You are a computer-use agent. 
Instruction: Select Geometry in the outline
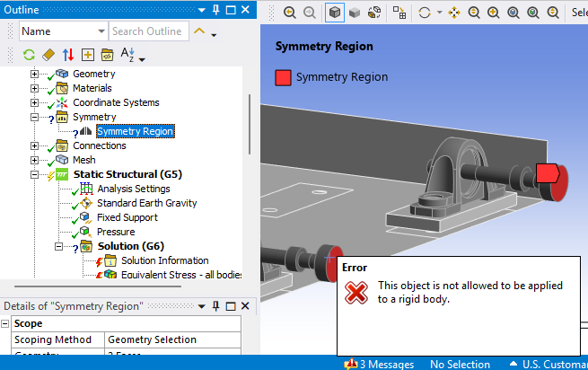coord(93,74)
